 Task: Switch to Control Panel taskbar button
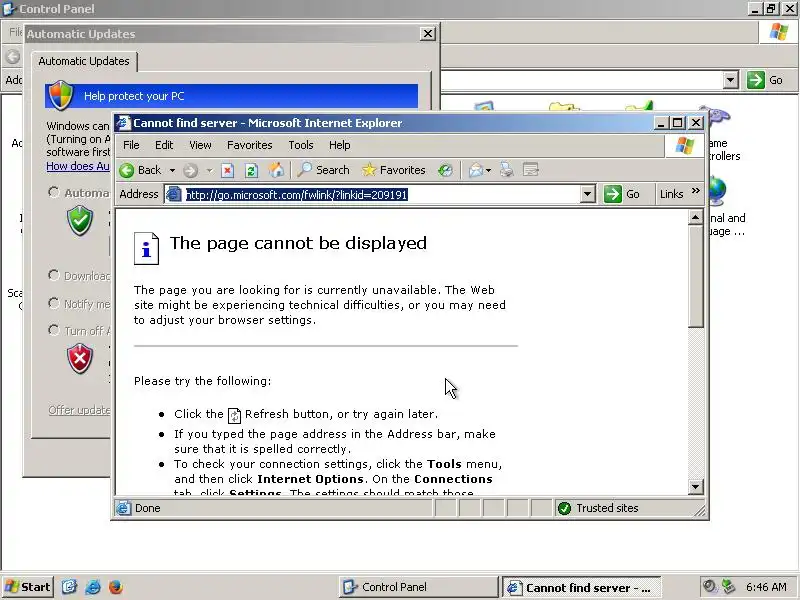tap(418, 587)
